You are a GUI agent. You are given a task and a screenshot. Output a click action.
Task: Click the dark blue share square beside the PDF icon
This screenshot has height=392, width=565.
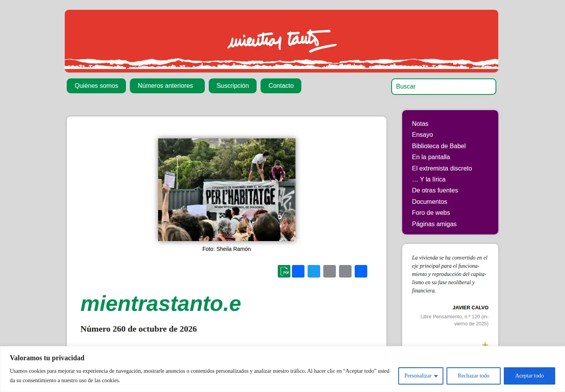298,271
